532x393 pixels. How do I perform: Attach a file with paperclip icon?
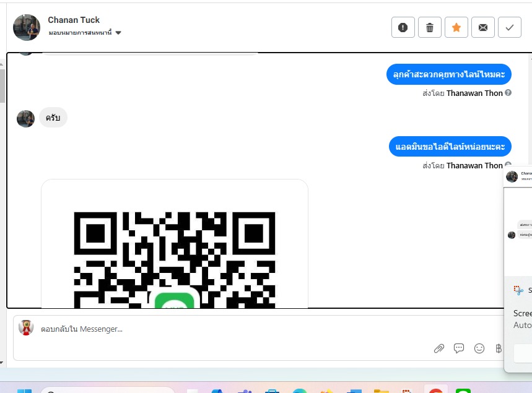pyautogui.click(x=438, y=348)
